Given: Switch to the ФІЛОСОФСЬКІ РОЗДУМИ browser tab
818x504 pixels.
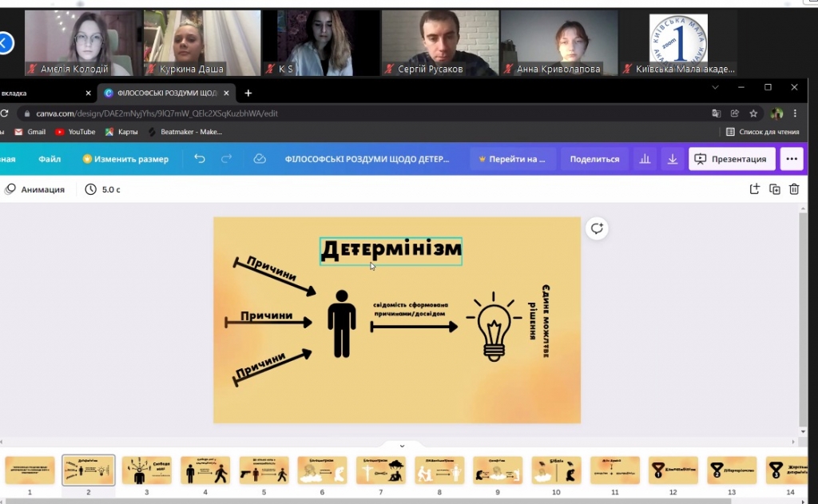Looking at the screenshot, I should (167, 93).
